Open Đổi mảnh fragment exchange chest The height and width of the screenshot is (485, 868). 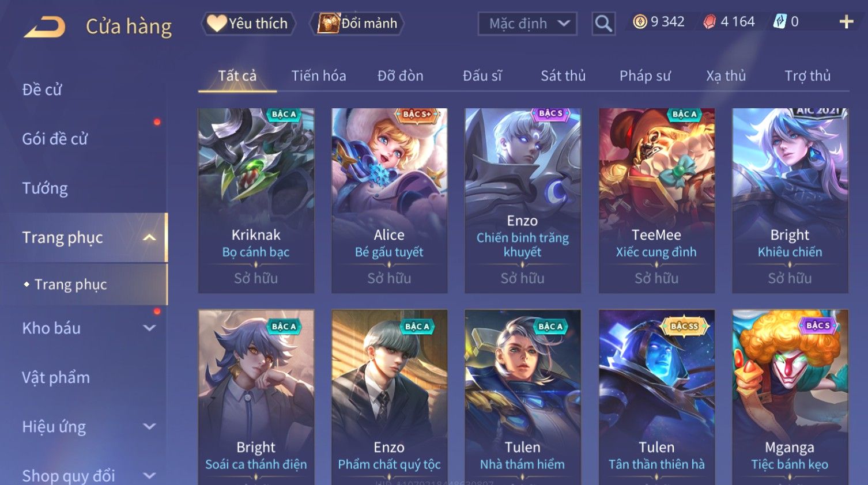(x=357, y=24)
